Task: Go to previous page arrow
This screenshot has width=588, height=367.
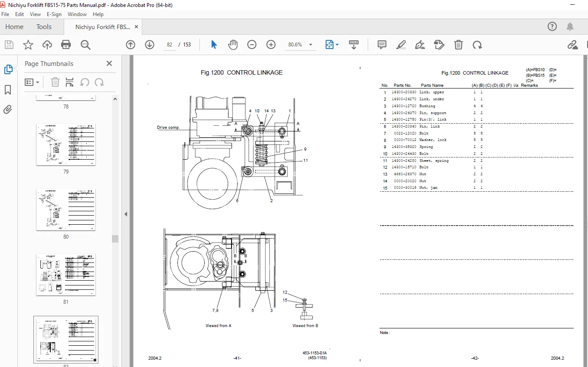Action: 131,45
